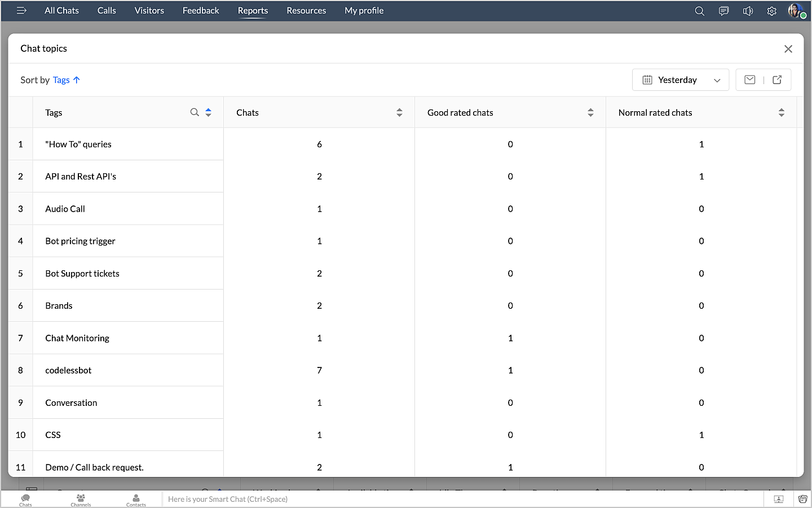Go to the All Chats tab
The width and height of the screenshot is (812, 508).
61,11
